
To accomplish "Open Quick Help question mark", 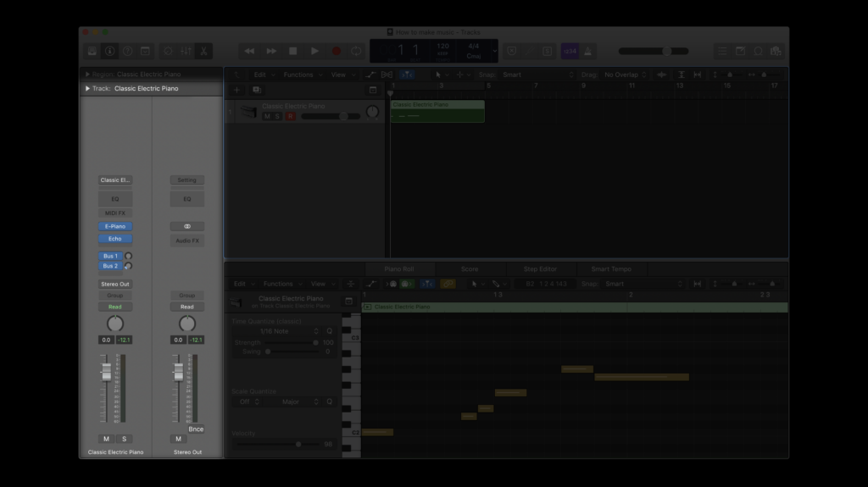I will click(128, 51).
